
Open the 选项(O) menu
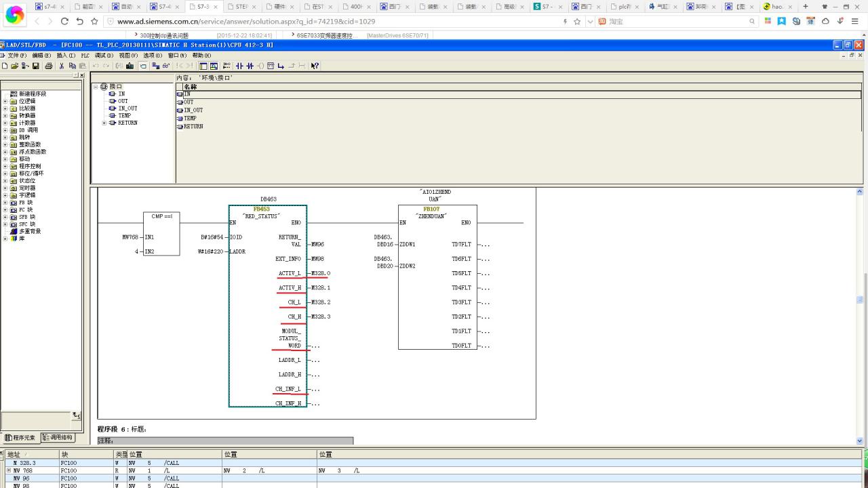click(x=153, y=56)
